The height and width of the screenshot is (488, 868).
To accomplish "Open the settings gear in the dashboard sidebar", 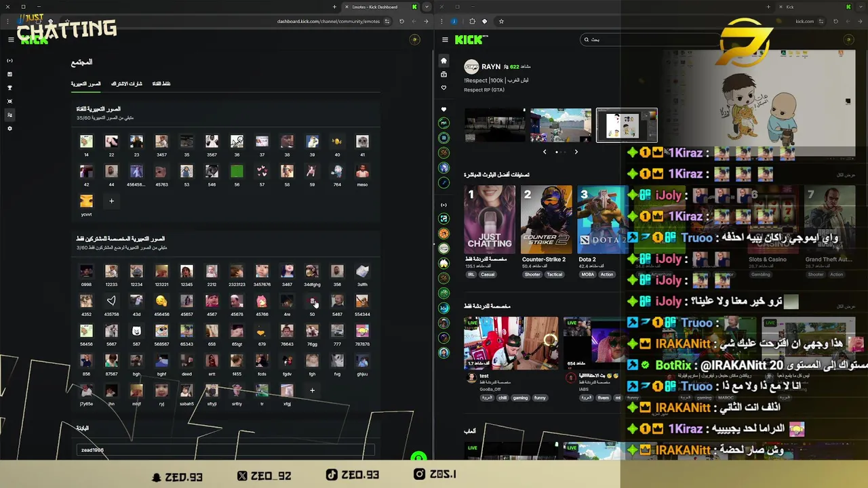I will 9,129.
